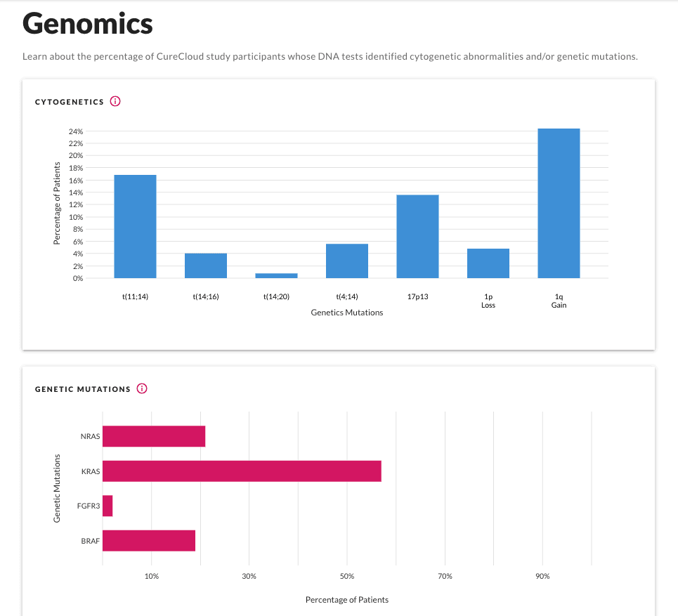
Task: Select the t(11;14) bar in the chart
Action: click(x=136, y=226)
